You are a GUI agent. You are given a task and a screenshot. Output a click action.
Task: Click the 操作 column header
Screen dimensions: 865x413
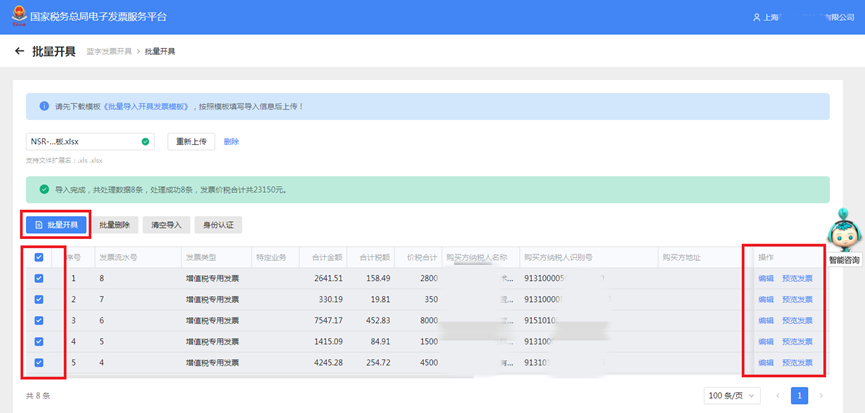point(766,258)
